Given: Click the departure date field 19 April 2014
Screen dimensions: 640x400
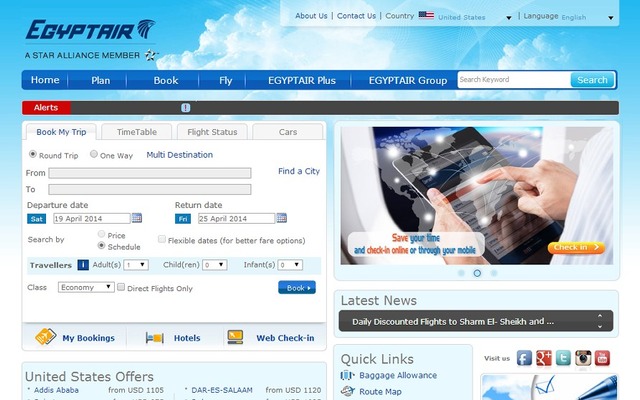Looking at the screenshot, I should (91, 218).
